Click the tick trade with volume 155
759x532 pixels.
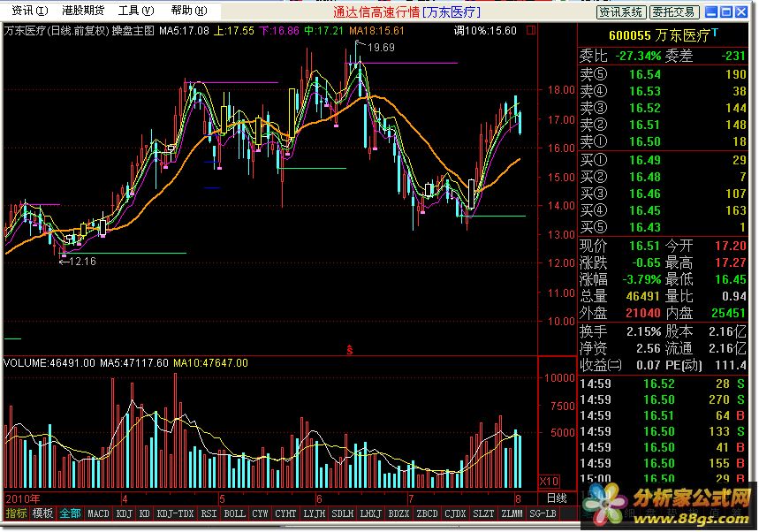pos(719,464)
